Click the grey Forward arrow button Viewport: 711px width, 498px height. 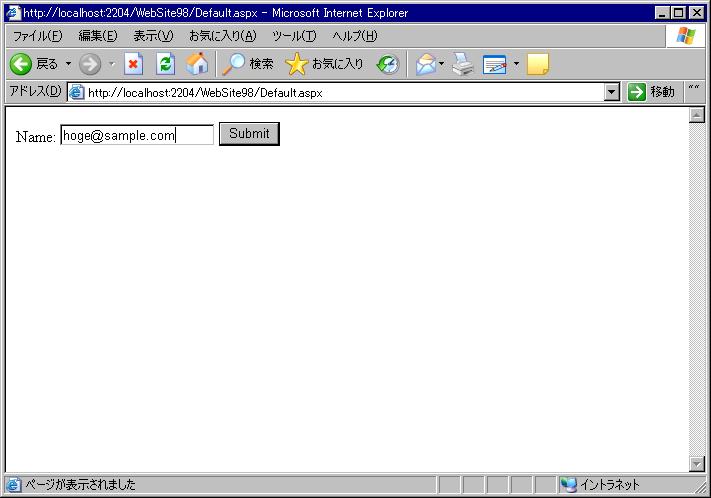pyautogui.click(x=90, y=64)
